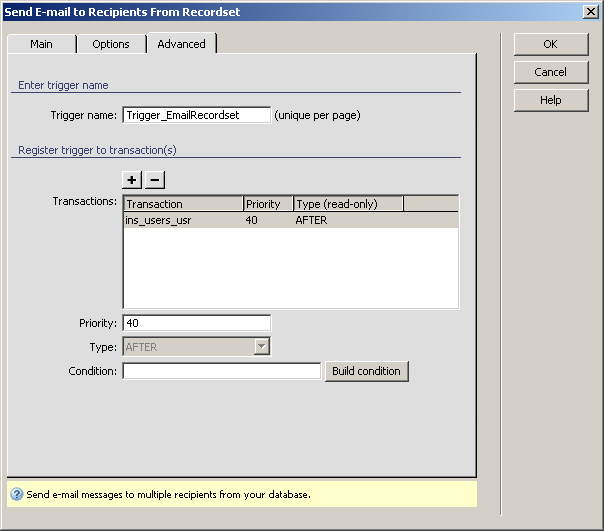Open the Options tab
The height and width of the screenshot is (531, 604).
click(x=111, y=44)
